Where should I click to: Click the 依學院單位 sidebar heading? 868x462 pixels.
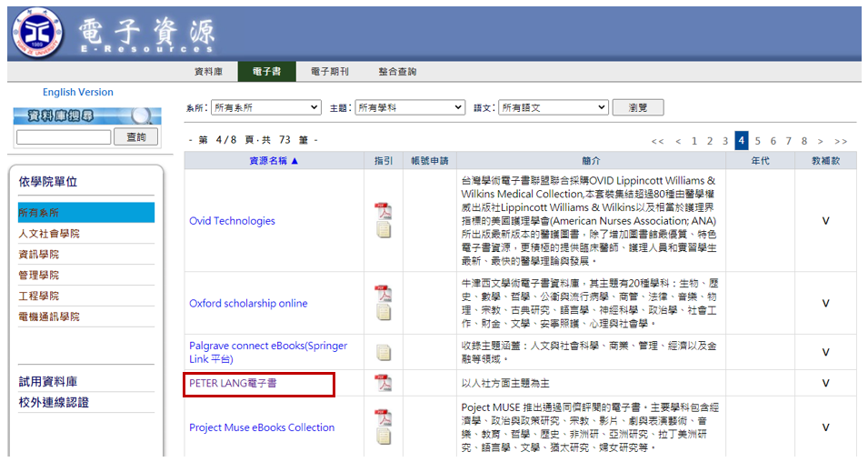pyautogui.click(x=48, y=182)
